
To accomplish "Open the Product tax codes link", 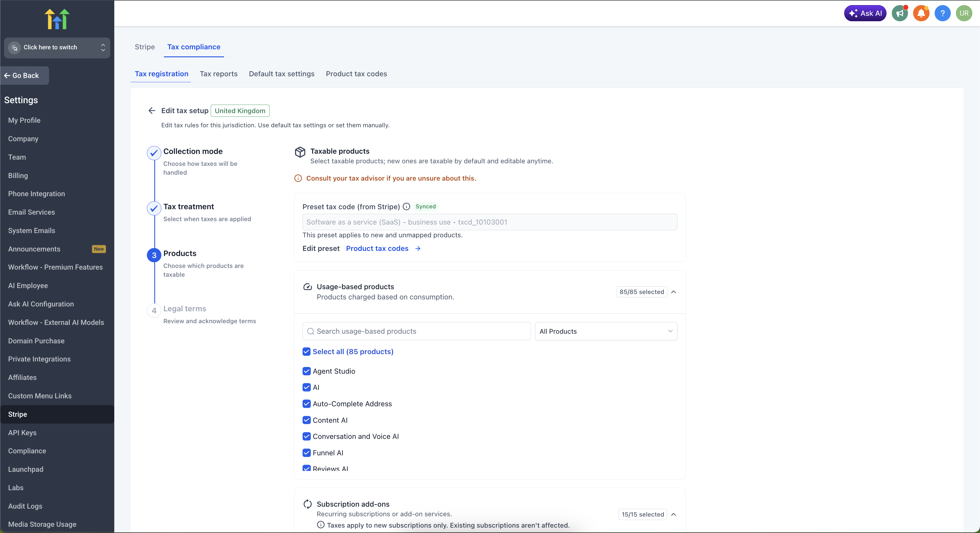I will tap(377, 248).
